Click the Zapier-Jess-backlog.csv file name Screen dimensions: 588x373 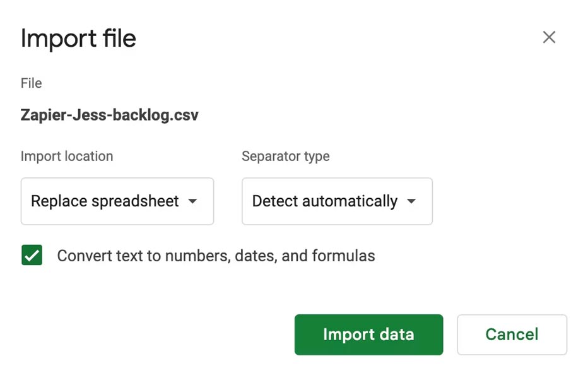110,115
